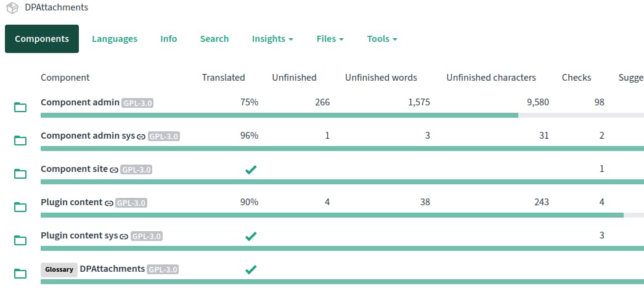Expand the Files dropdown menu
This screenshot has width=644, height=302.
point(330,39)
